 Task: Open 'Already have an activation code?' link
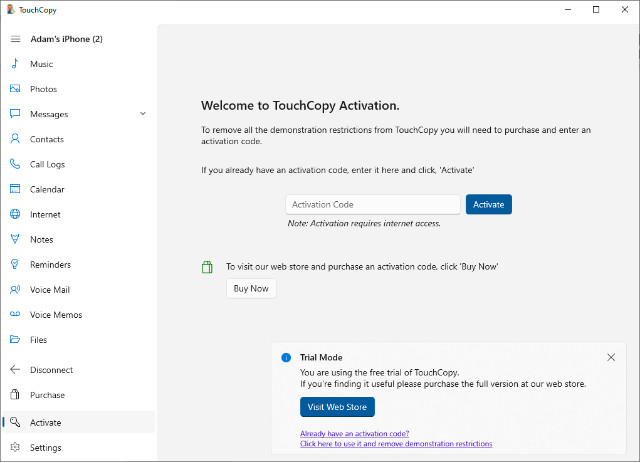(354, 434)
